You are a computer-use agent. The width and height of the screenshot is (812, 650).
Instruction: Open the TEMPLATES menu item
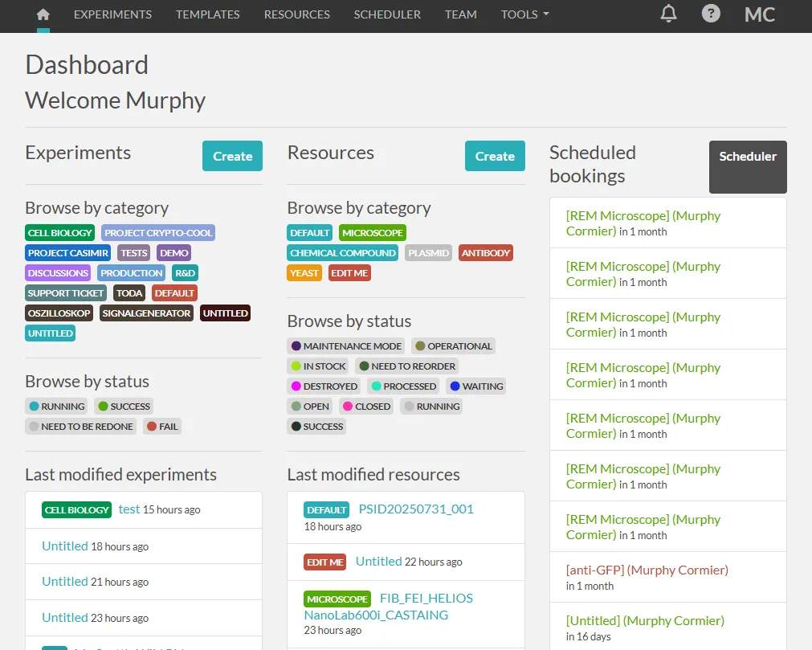(x=208, y=14)
